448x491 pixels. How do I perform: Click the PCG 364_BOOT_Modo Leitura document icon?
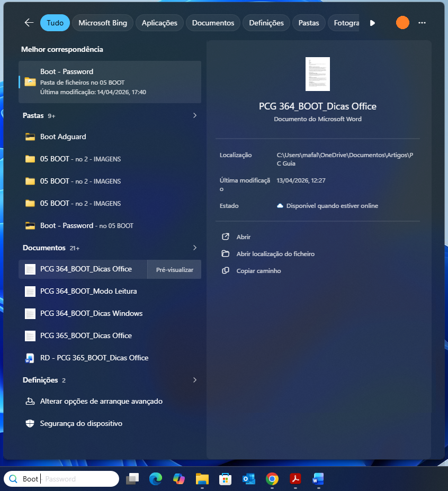[x=30, y=291]
